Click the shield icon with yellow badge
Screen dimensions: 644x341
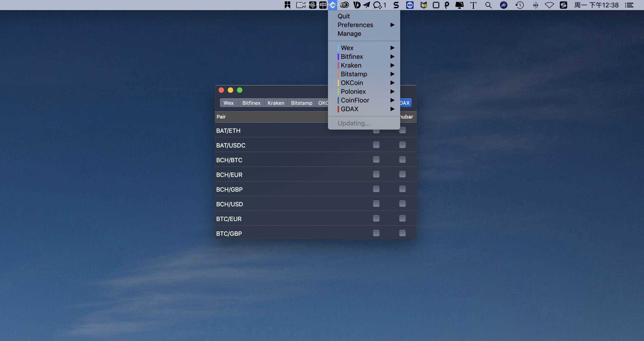(x=424, y=5)
